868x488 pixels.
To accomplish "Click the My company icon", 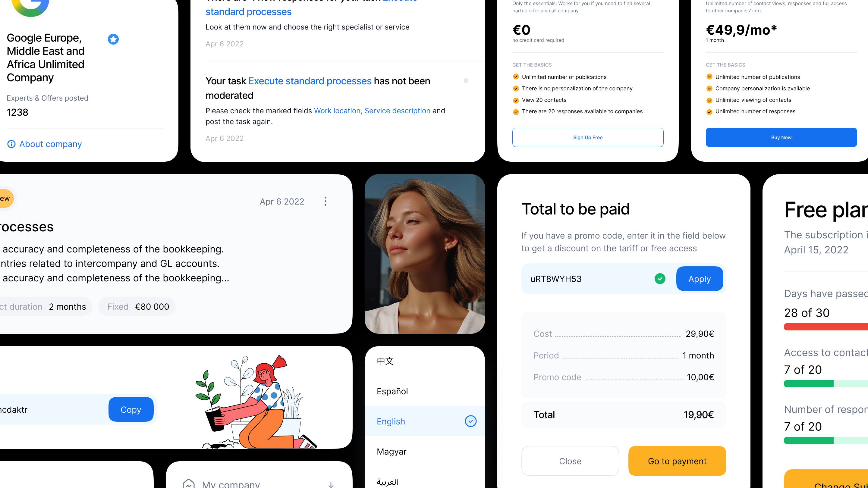I will pos(189,483).
